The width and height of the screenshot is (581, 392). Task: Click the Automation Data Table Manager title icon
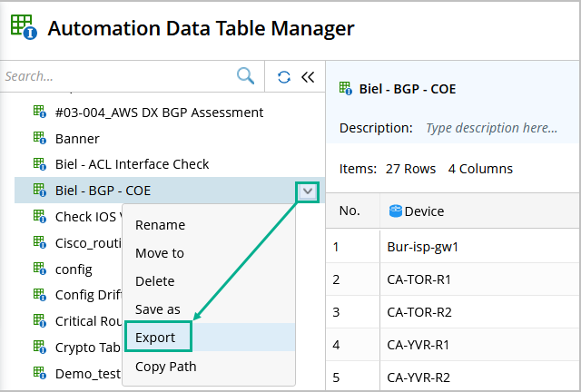[23, 26]
